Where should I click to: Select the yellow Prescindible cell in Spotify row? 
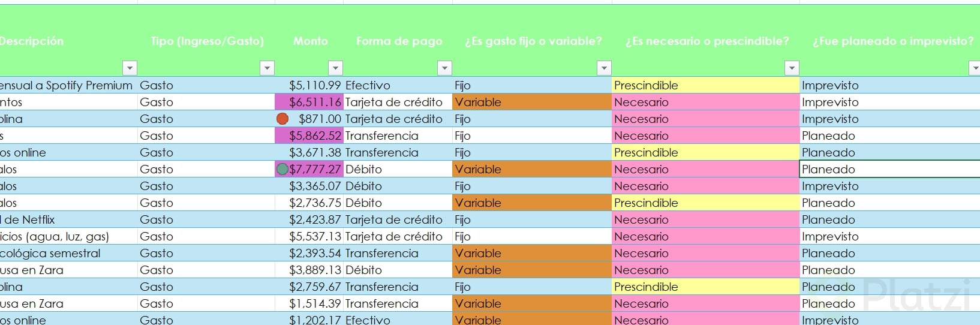click(x=706, y=85)
